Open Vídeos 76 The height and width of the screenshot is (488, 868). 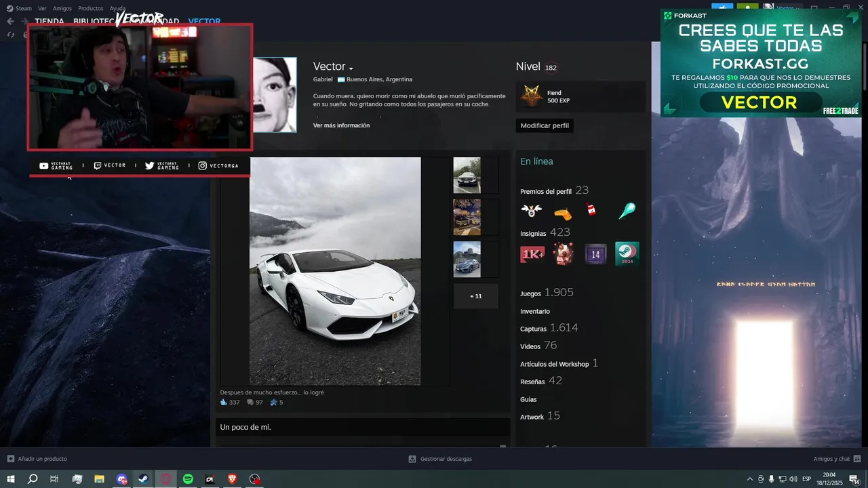pyautogui.click(x=538, y=346)
